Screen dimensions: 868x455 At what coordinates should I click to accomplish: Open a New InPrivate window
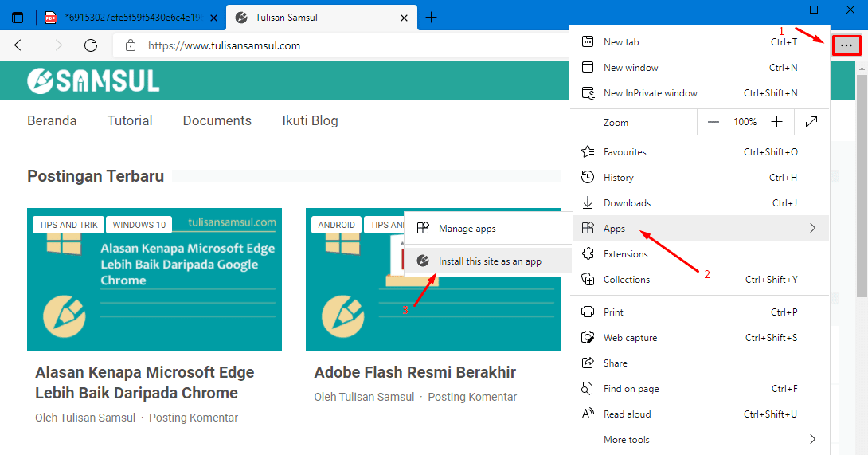tap(699, 93)
